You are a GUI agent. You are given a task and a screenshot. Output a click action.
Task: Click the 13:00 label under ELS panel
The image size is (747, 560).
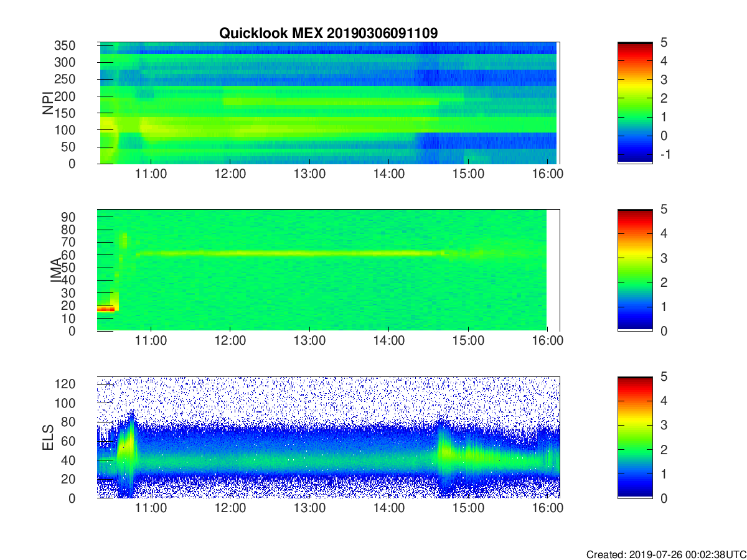pyautogui.click(x=309, y=508)
